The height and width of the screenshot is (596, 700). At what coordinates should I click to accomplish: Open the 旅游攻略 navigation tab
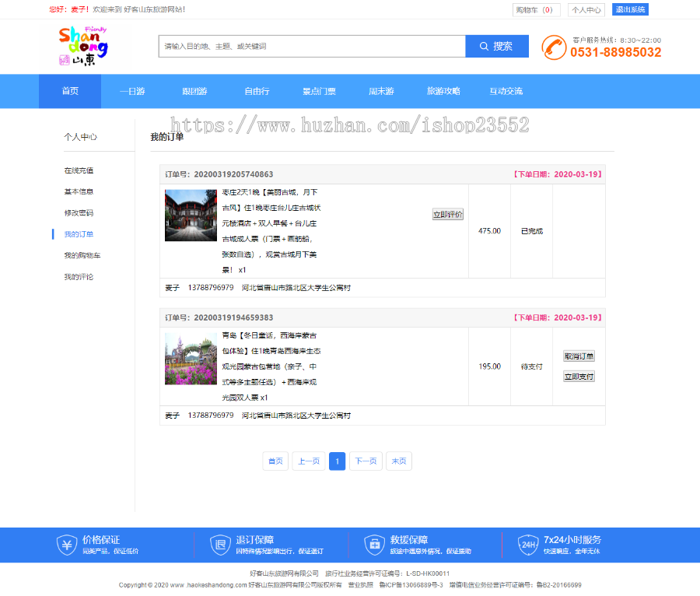pos(443,91)
